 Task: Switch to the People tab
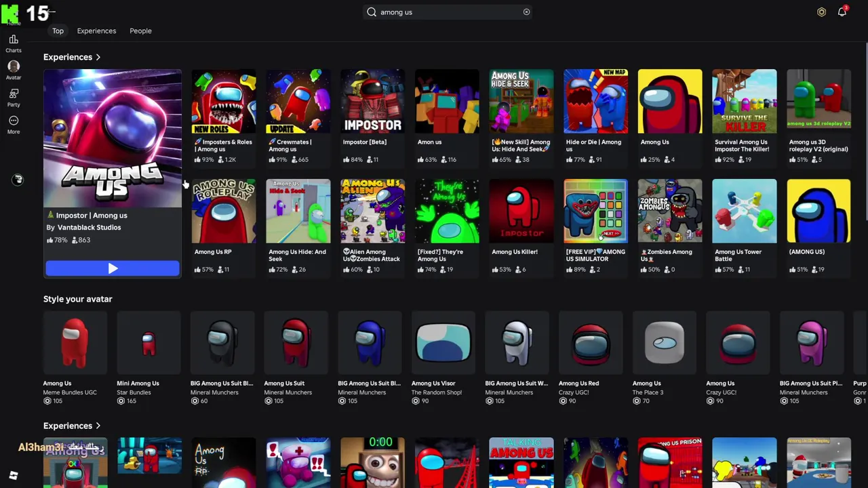[x=140, y=30]
